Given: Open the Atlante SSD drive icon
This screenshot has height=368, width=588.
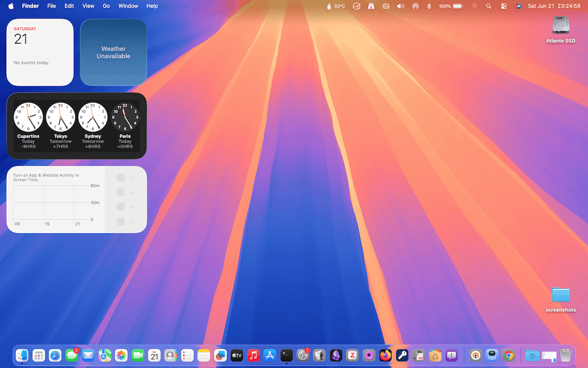Looking at the screenshot, I should click(x=560, y=27).
